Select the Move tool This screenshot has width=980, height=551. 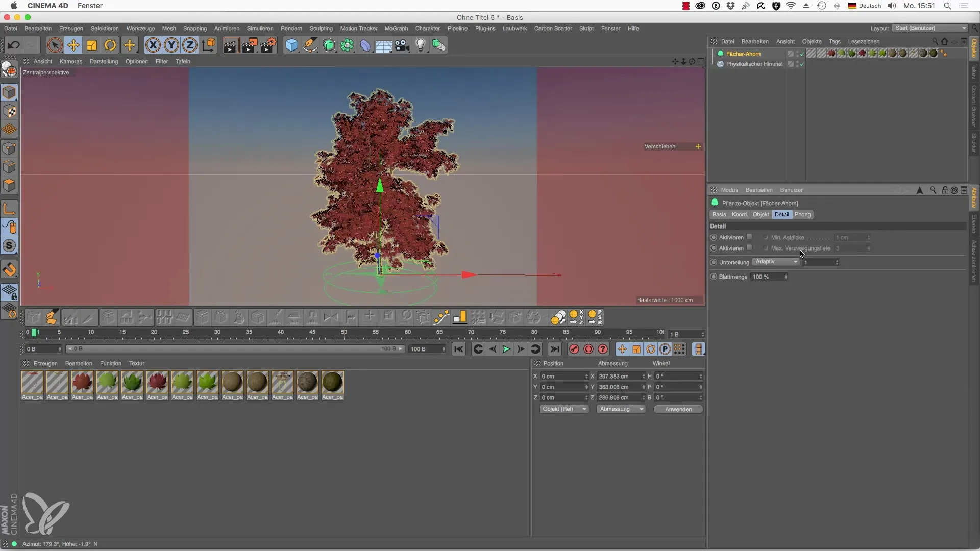click(73, 45)
